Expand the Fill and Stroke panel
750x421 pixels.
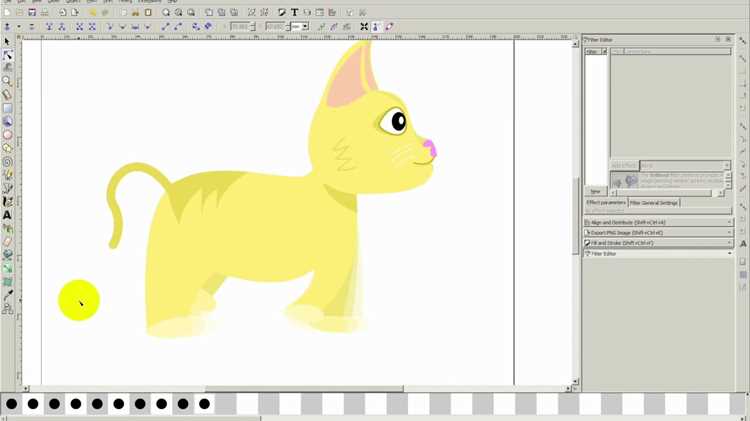pyautogui.click(x=658, y=243)
